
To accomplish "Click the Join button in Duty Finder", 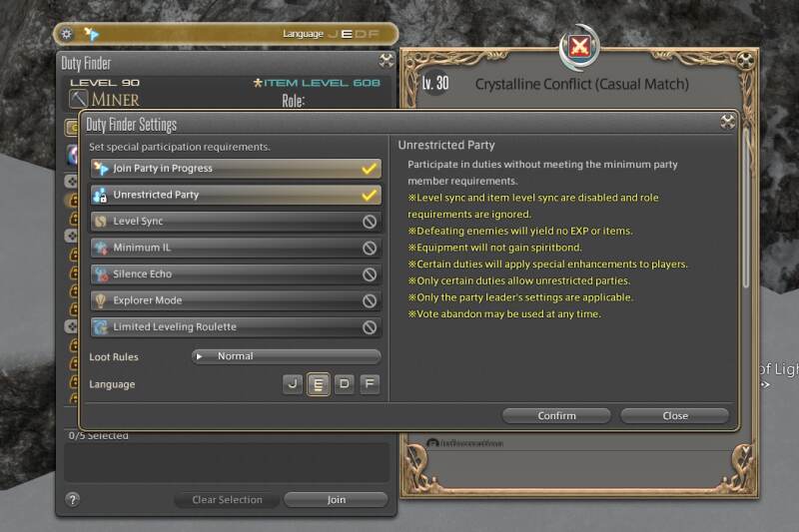I will [337, 500].
